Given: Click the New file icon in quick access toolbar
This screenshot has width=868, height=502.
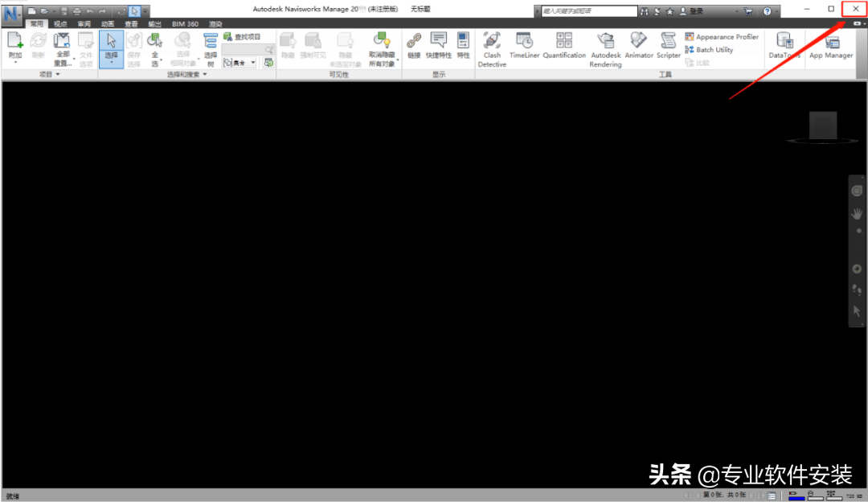Looking at the screenshot, I should click(31, 10).
